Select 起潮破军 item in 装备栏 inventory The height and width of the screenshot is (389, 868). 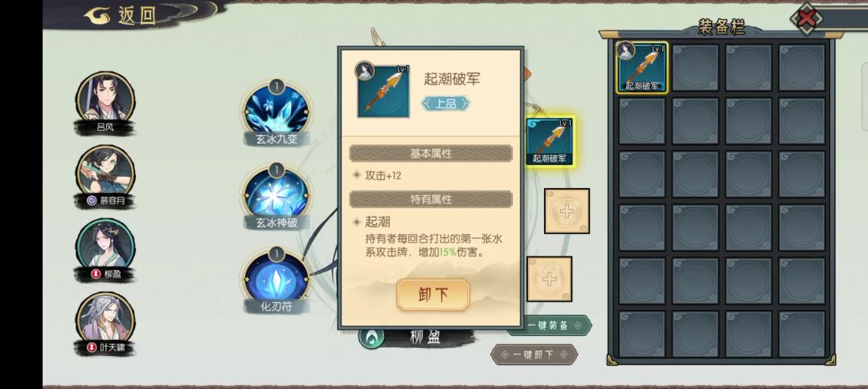coord(641,68)
